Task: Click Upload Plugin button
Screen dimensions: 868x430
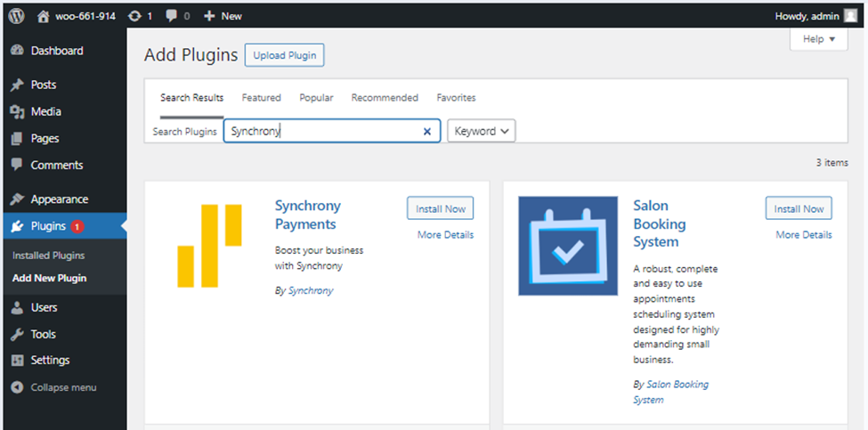Action: pos(285,55)
